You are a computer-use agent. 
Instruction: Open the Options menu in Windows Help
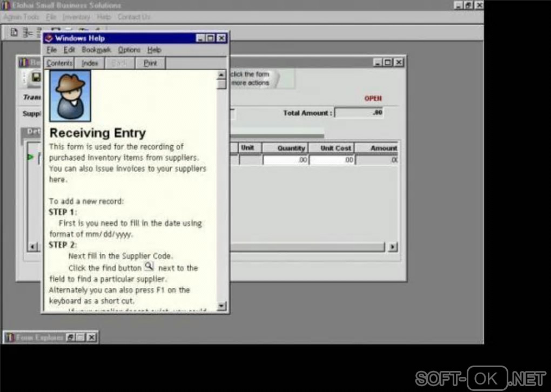pyautogui.click(x=129, y=50)
